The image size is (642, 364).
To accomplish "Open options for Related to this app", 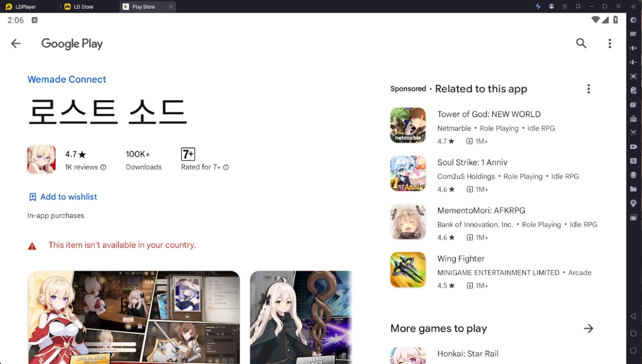I will coord(588,89).
